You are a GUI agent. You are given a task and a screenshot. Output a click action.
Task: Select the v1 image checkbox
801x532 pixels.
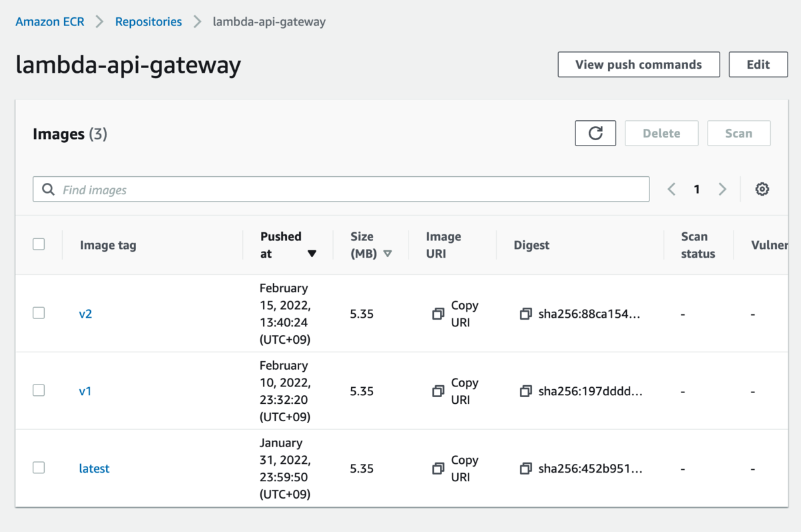click(39, 390)
